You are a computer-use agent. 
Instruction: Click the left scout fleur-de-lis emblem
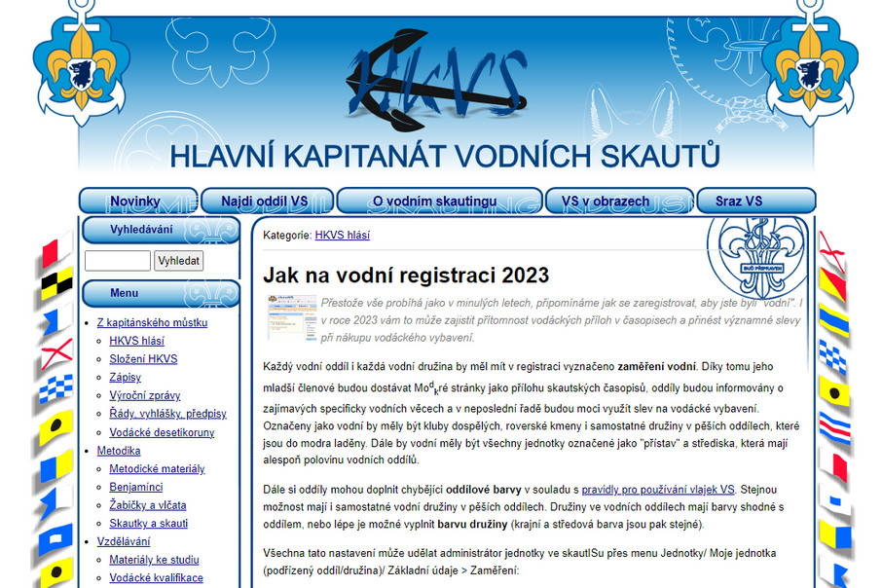pyautogui.click(x=82, y=68)
